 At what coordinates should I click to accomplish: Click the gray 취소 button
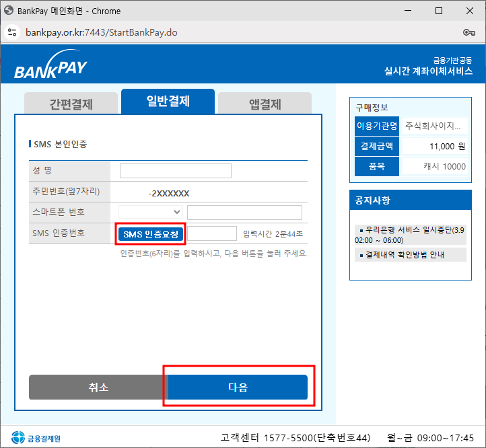pyautogui.click(x=98, y=387)
